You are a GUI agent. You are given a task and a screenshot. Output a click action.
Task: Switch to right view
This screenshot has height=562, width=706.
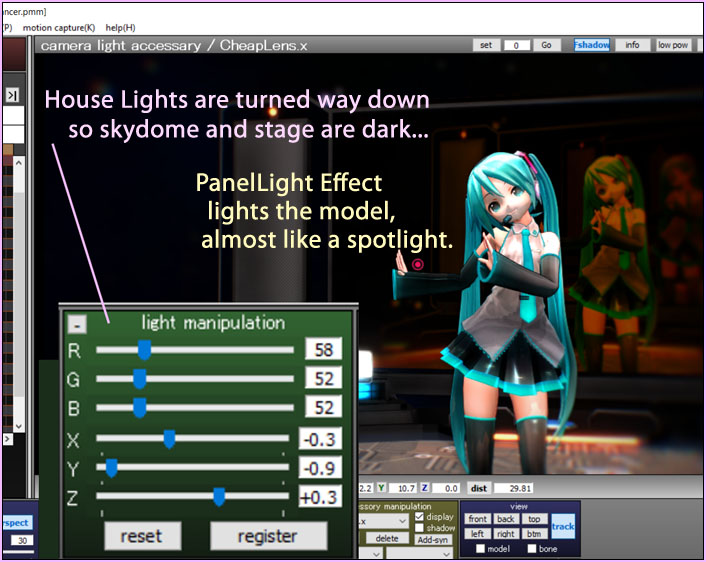pos(506,534)
